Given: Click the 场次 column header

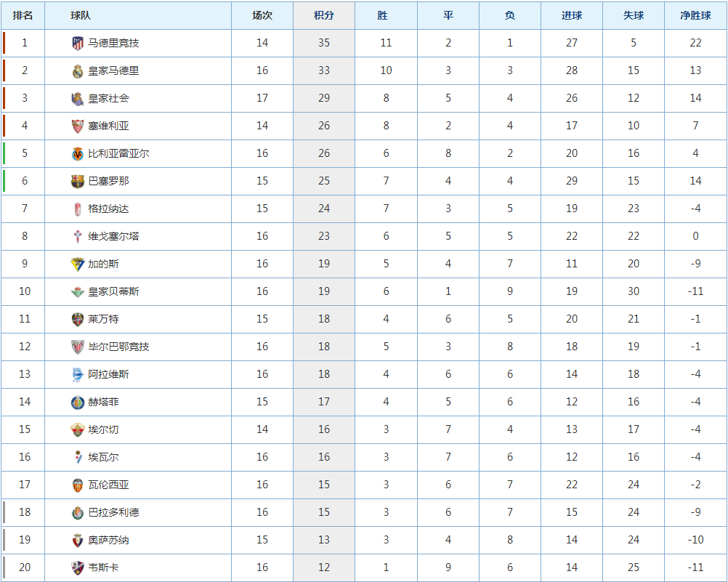Looking at the screenshot, I should (x=262, y=15).
